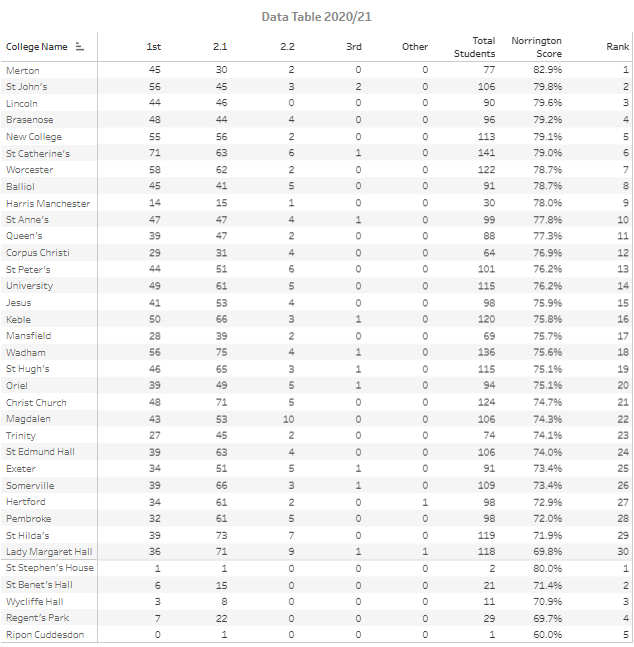Click the St John's college row label
The image size is (634, 647).
(27, 87)
